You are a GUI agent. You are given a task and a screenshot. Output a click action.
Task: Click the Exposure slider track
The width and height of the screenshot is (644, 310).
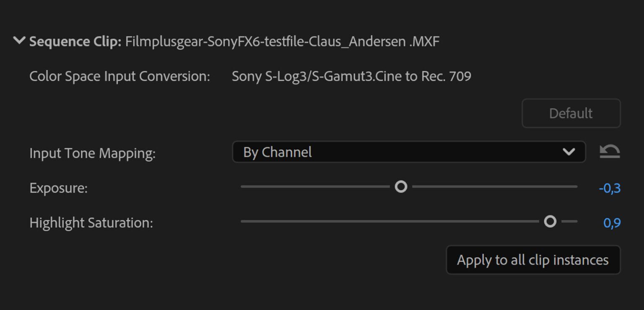click(314, 186)
